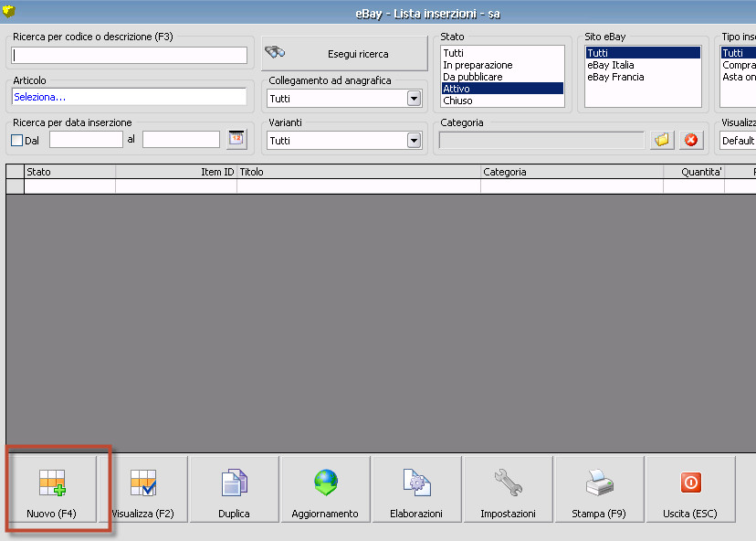The image size is (756, 541).
Task: Click Esegui ricerca search button
Action: click(344, 54)
